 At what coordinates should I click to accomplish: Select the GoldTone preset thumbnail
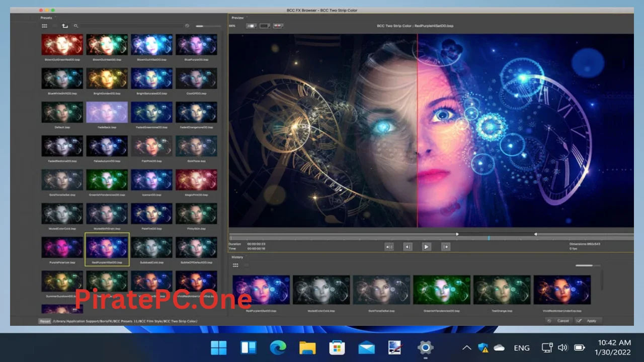196,146
